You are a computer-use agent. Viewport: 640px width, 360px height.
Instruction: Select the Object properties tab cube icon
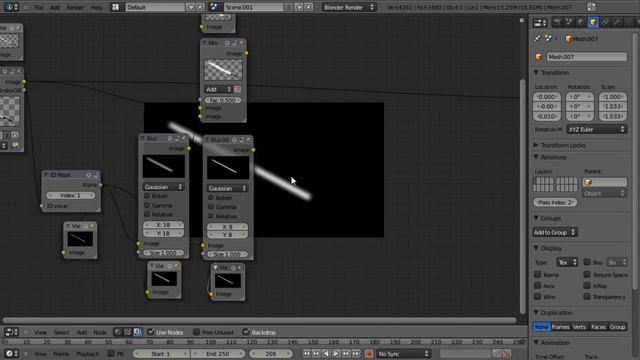pyautogui.click(x=593, y=22)
